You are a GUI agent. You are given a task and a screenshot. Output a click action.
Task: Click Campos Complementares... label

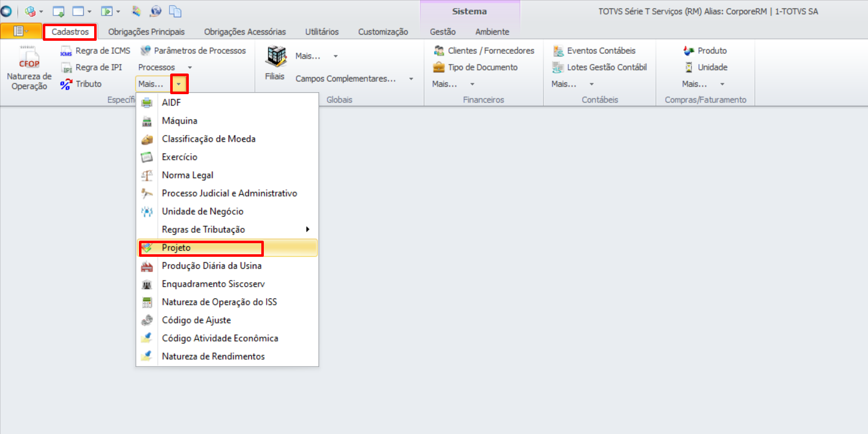coord(345,79)
